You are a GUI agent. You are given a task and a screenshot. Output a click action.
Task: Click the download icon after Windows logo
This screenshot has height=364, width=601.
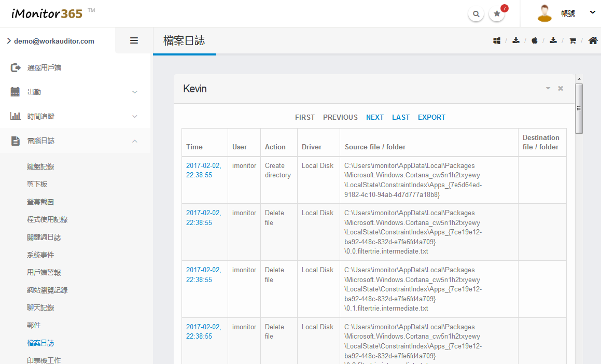[516, 40]
